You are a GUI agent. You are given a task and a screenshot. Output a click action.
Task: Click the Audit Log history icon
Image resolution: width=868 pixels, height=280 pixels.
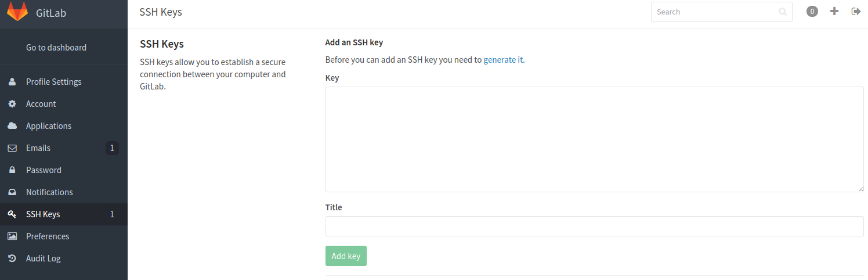[x=12, y=259]
